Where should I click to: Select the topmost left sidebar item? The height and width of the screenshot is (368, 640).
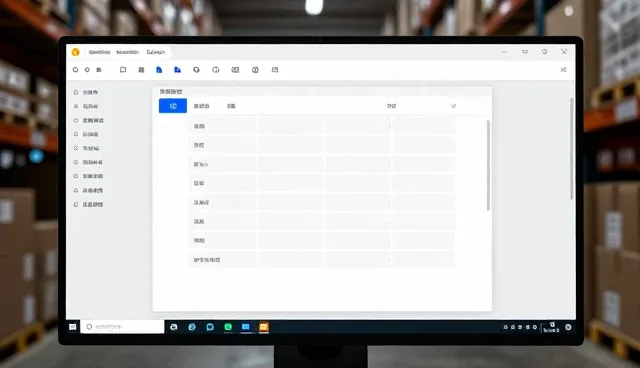[x=86, y=92]
